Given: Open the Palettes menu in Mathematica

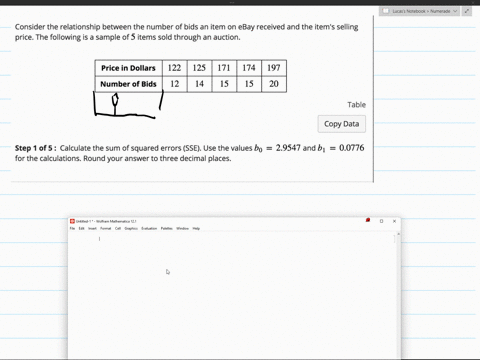Looking at the screenshot, I should [x=167, y=228].
